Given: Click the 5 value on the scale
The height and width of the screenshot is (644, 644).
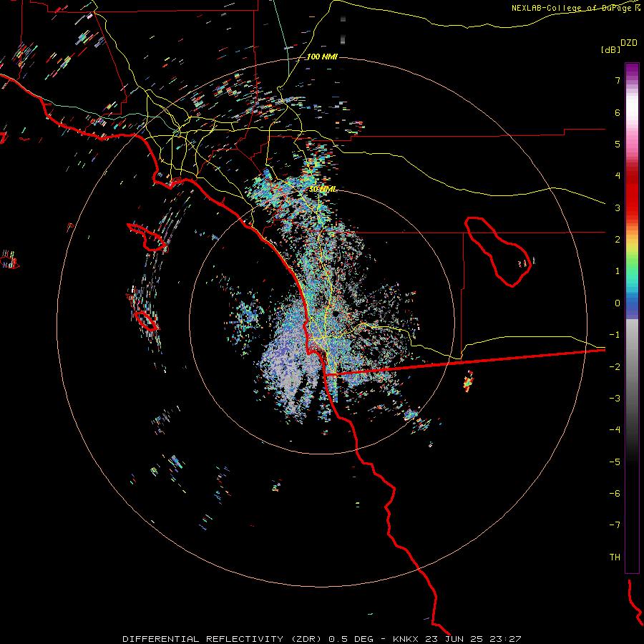Looking at the screenshot, I should point(618,144).
